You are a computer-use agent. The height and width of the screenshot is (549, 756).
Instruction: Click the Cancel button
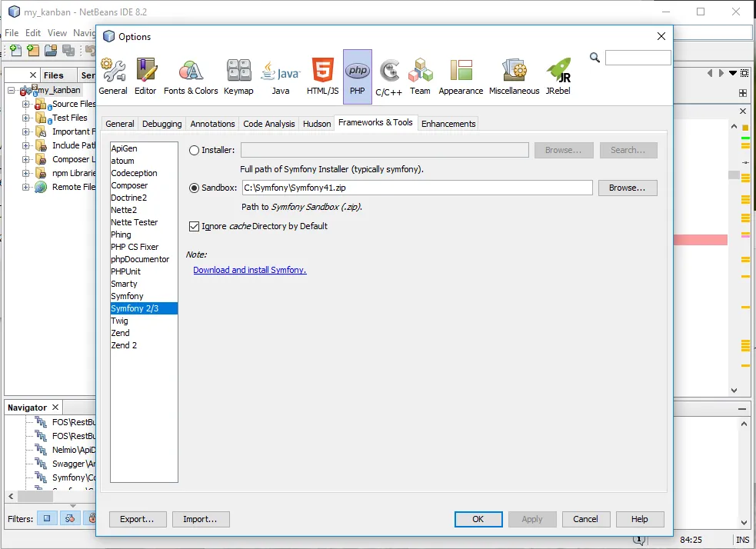click(x=585, y=519)
